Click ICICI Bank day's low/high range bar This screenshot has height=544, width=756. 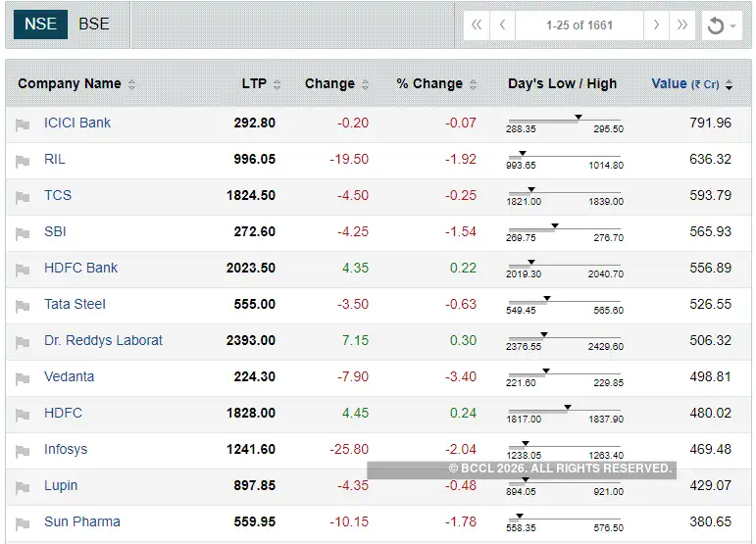(565, 120)
